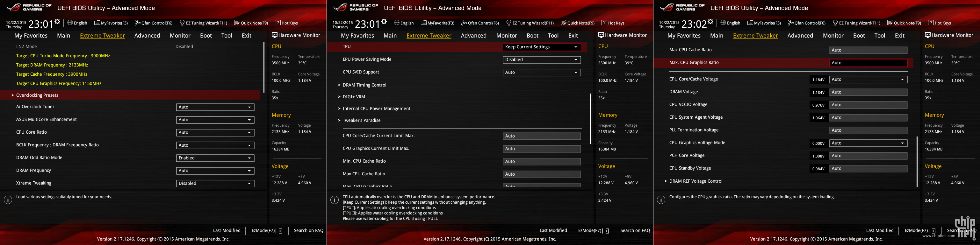The width and height of the screenshot is (980, 245).
Task: Open Quick Note(F9) icon in the right screen
Action: pyautogui.click(x=890, y=23)
